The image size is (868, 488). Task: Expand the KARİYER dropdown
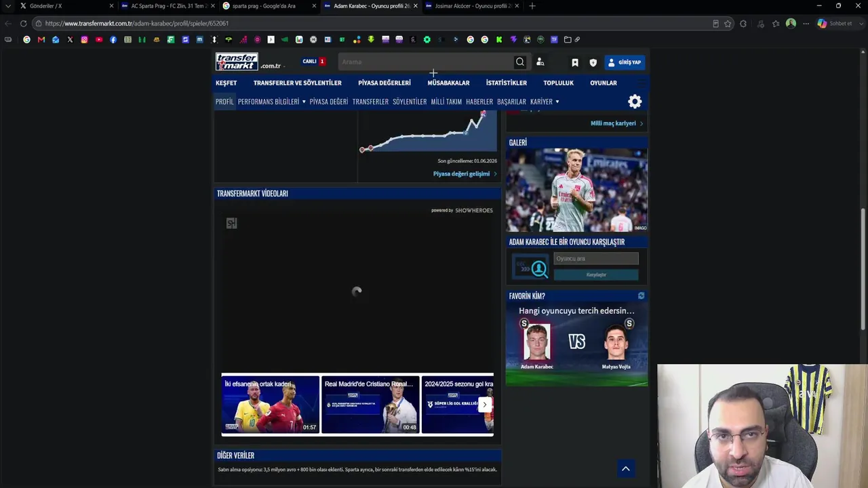coord(545,102)
